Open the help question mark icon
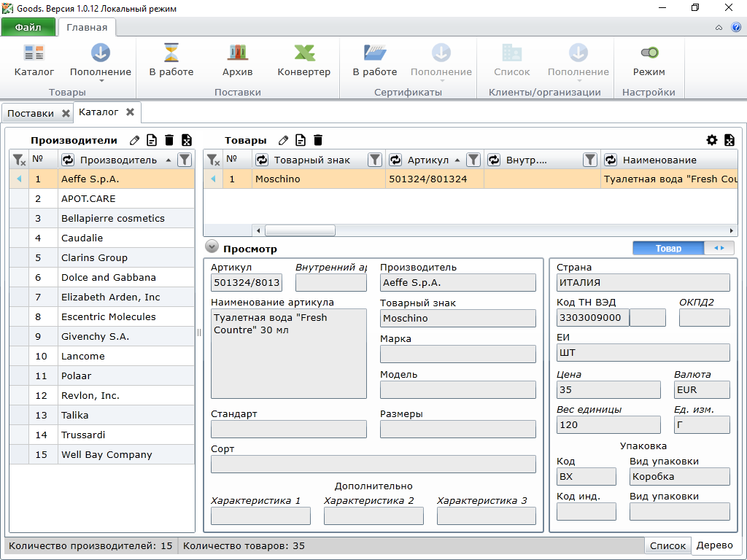 pos(736,27)
